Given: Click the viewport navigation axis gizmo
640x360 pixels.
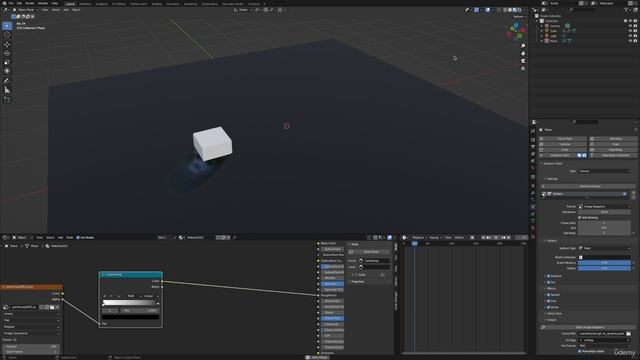Looking at the screenshot, I should 516,31.
